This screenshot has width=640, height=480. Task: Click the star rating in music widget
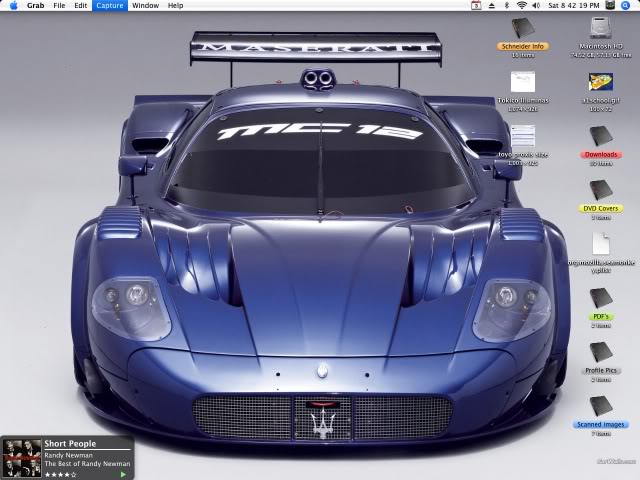60,475
